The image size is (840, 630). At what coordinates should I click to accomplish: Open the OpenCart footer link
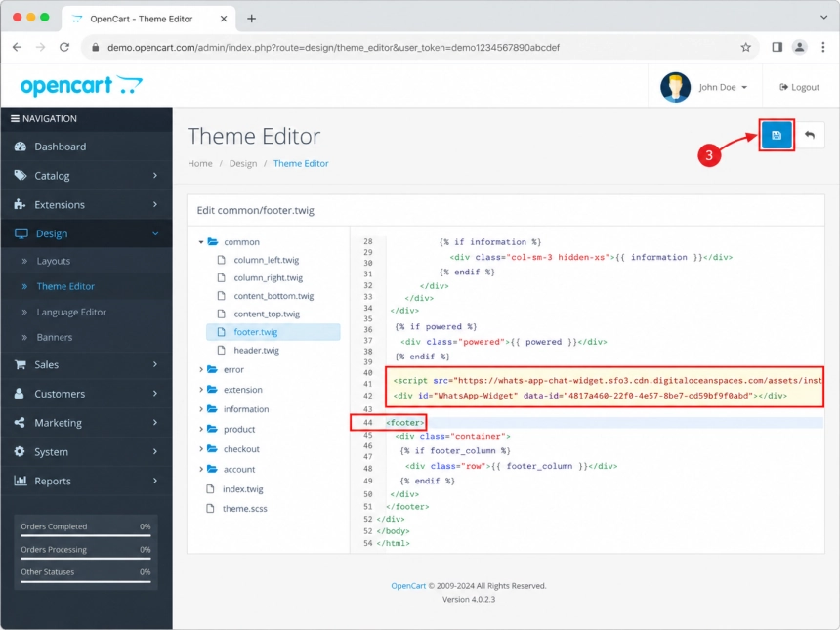[408, 585]
